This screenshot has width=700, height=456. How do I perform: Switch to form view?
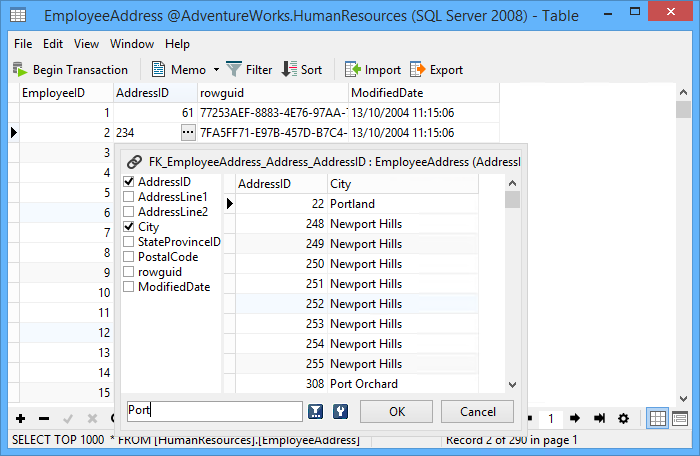click(680, 418)
